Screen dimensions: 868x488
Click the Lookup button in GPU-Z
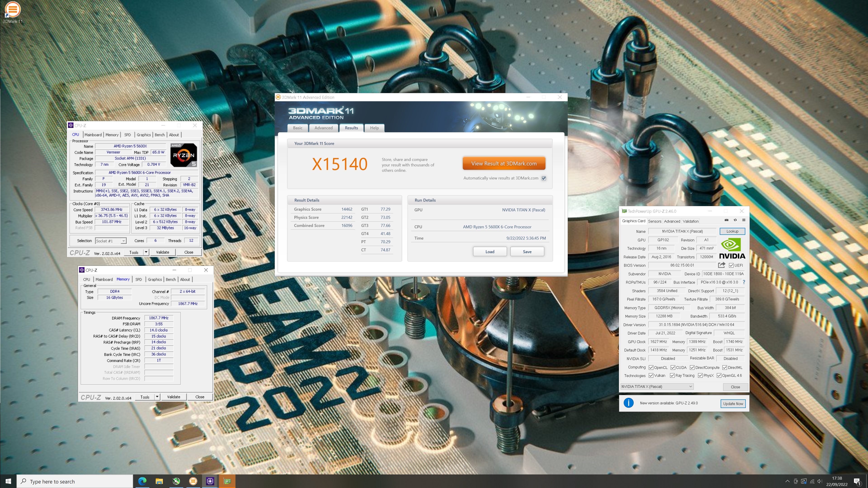732,231
